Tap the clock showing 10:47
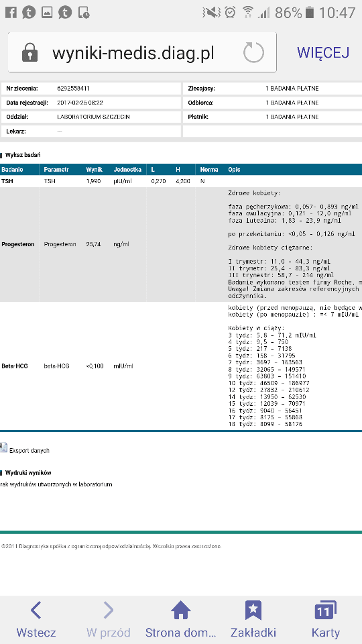 coord(337,13)
